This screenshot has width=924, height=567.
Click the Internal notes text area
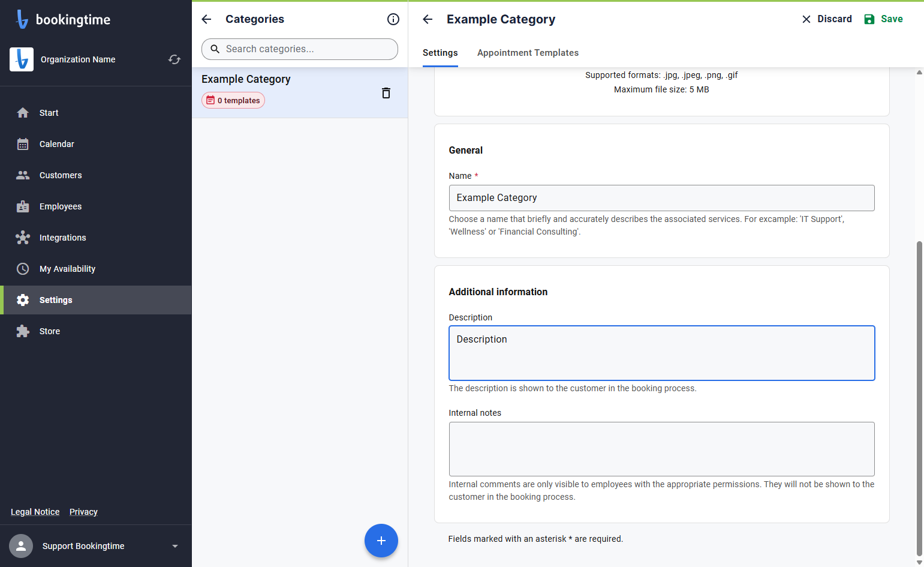(662, 449)
